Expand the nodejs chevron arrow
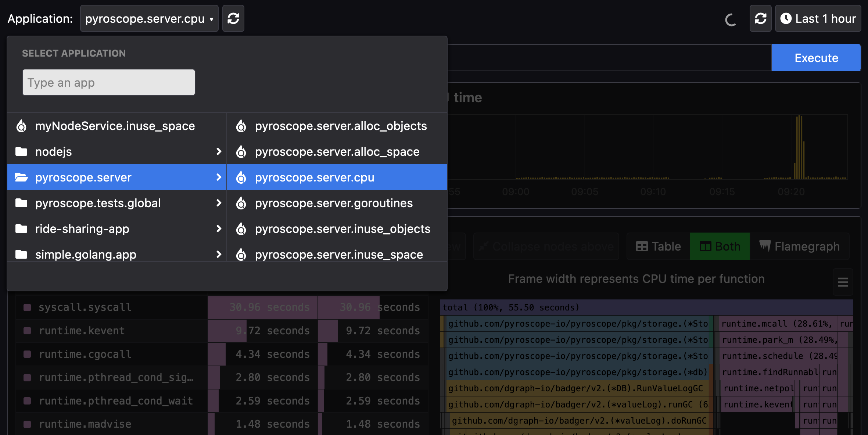The width and height of the screenshot is (868, 435). pyautogui.click(x=219, y=151)
